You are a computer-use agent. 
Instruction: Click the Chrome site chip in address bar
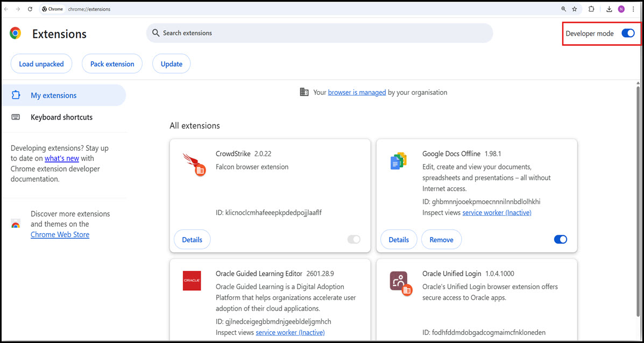(53, 9)
